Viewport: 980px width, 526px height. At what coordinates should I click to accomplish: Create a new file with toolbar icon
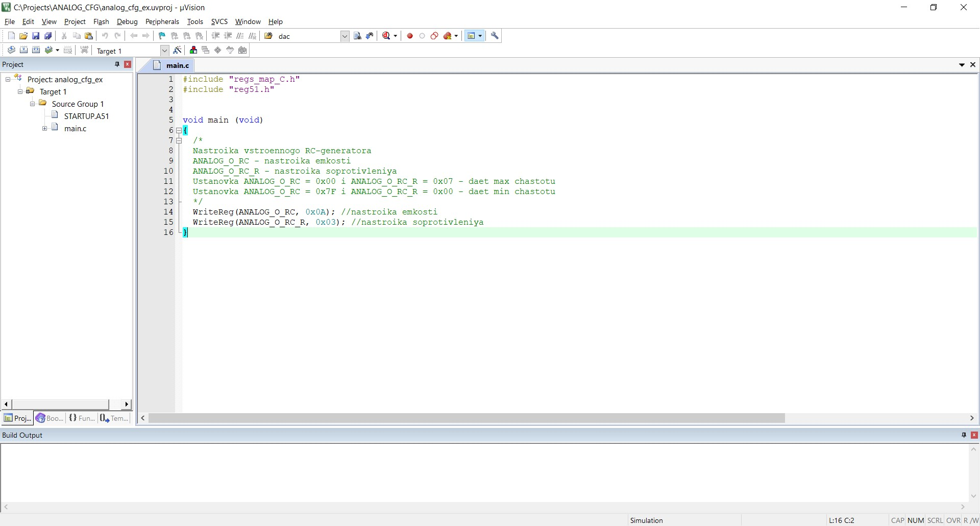[11, 36]
